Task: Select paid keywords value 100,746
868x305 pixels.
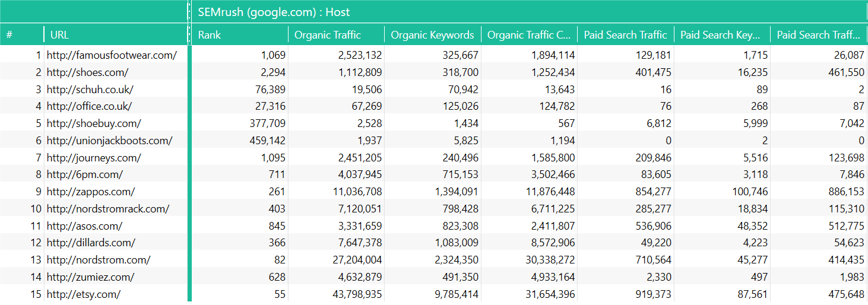Action: pyautogui.click(x=751, y=192)
